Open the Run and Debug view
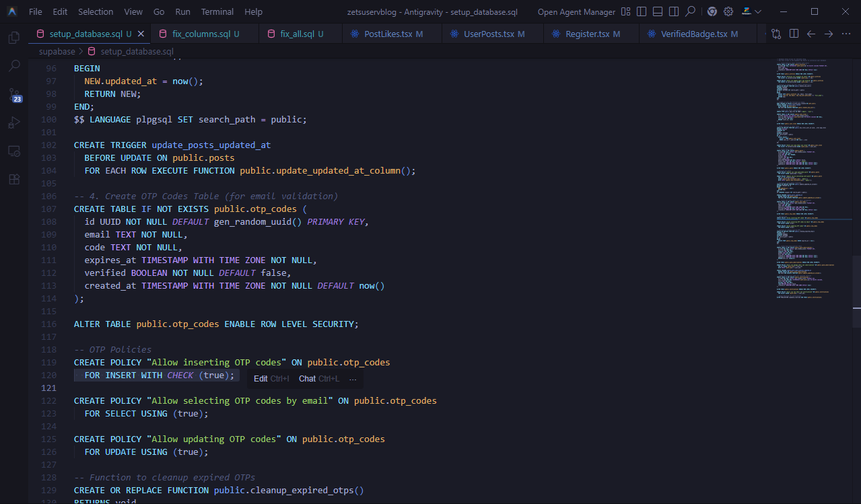The image size is (861, 504). pyautogui.click(x=13, y=123)
